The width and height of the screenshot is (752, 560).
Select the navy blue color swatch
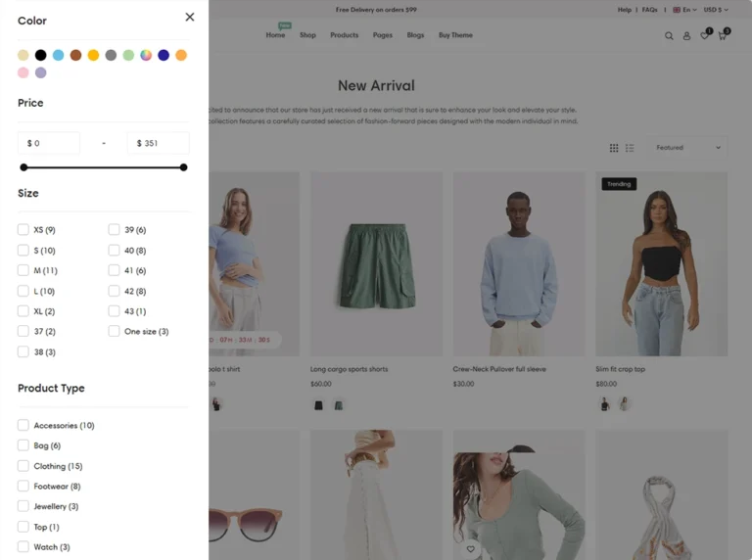coord(164,55)
